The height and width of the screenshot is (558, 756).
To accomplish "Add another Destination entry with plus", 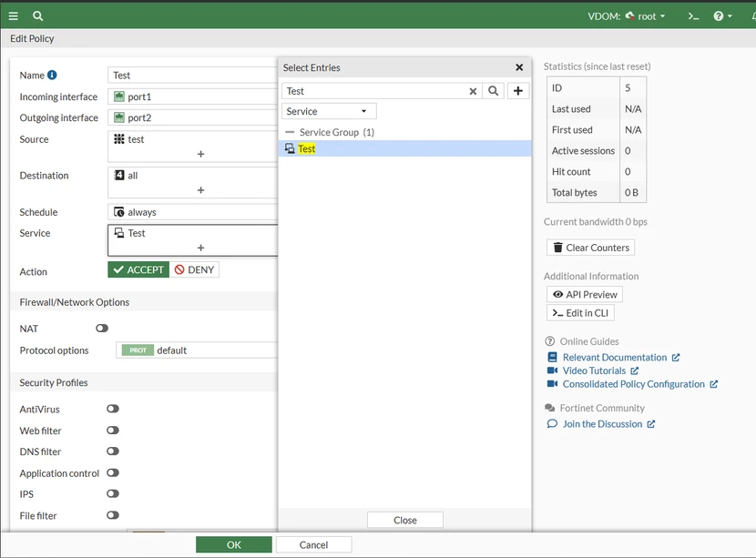I will (201, 190).
